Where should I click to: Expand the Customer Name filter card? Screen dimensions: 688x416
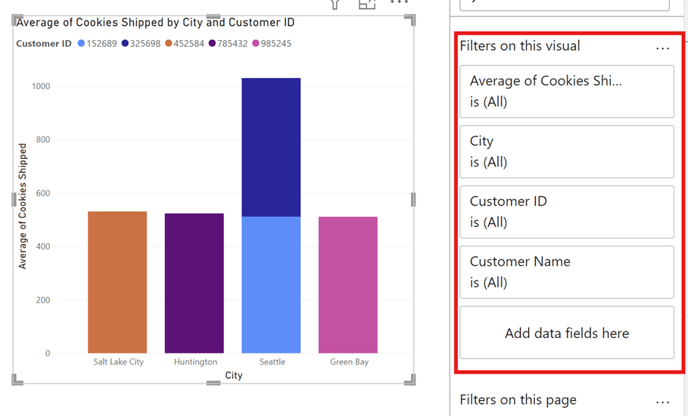(x=566, y=272)
